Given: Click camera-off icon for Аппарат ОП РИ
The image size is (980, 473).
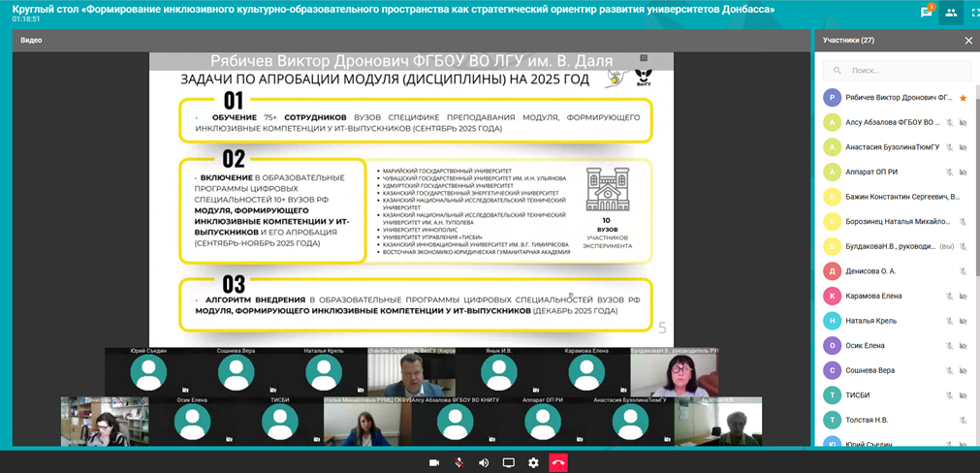Looking at the screenshot, I should [x=964, y=172].
